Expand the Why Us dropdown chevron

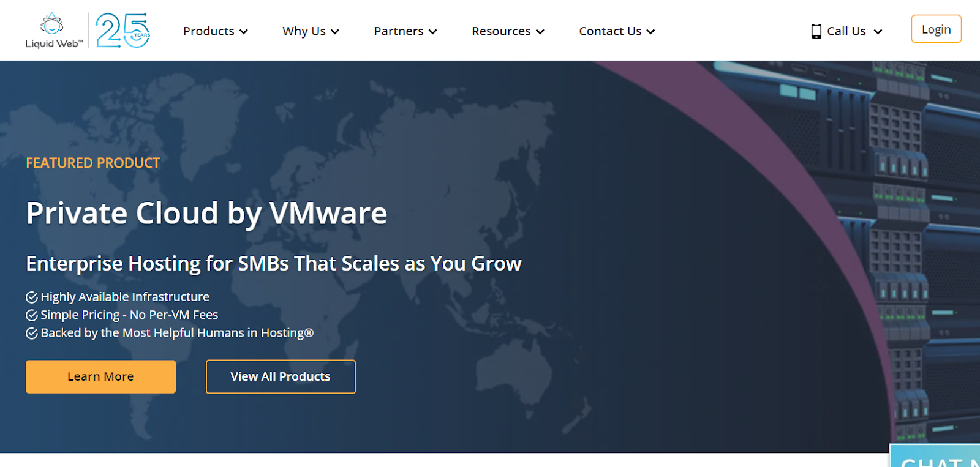[x=335, y=32]
